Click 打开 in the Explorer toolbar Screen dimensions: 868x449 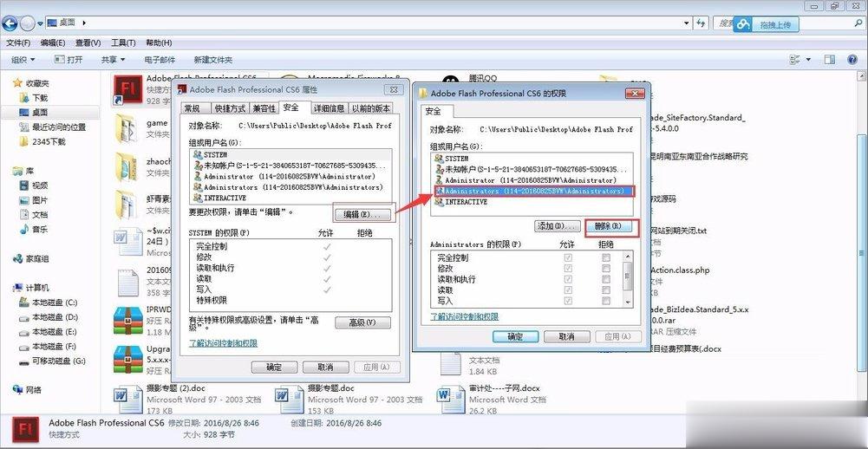pyautogui.click(x=69, y=59)
